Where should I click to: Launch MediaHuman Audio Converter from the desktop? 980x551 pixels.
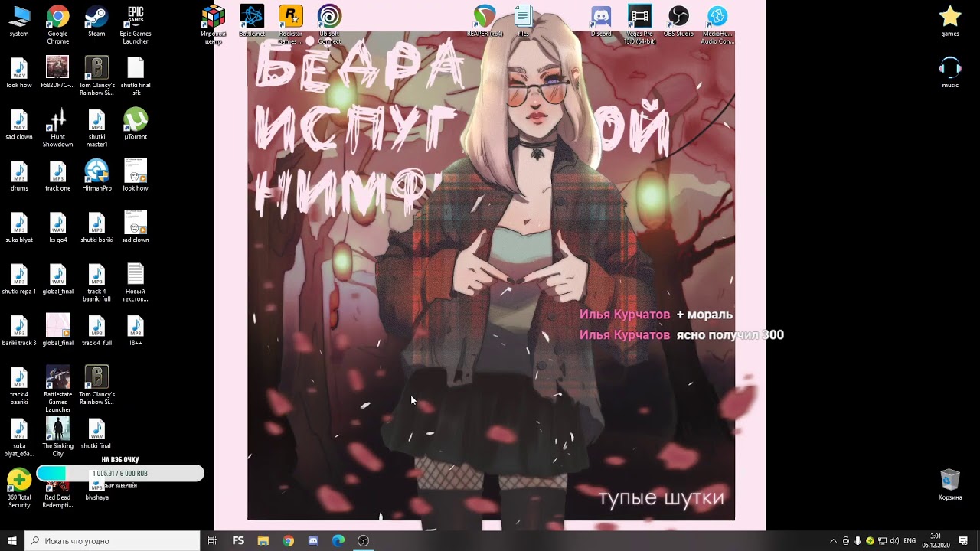717,24
